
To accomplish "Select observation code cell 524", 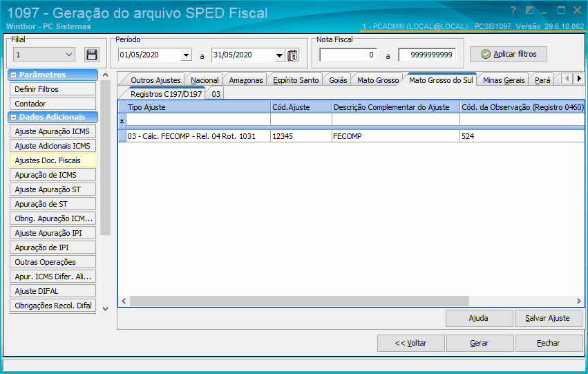I will (522, 136).
